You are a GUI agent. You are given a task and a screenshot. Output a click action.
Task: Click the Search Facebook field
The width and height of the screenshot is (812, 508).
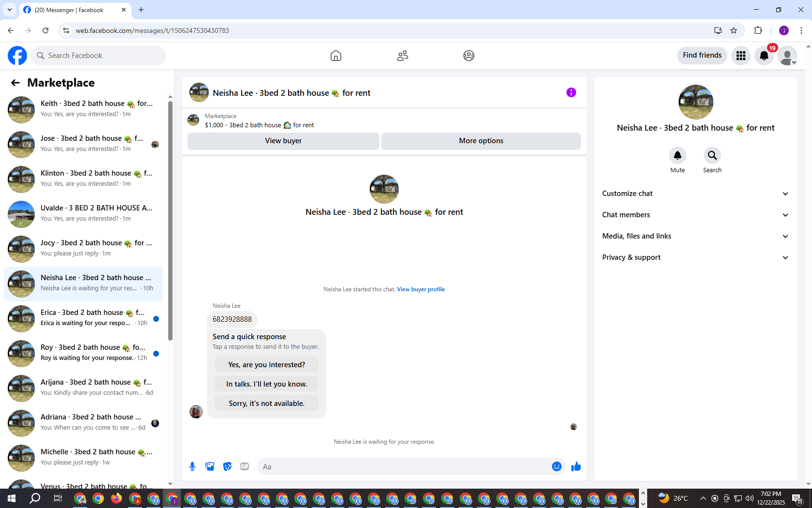[99, 56]
